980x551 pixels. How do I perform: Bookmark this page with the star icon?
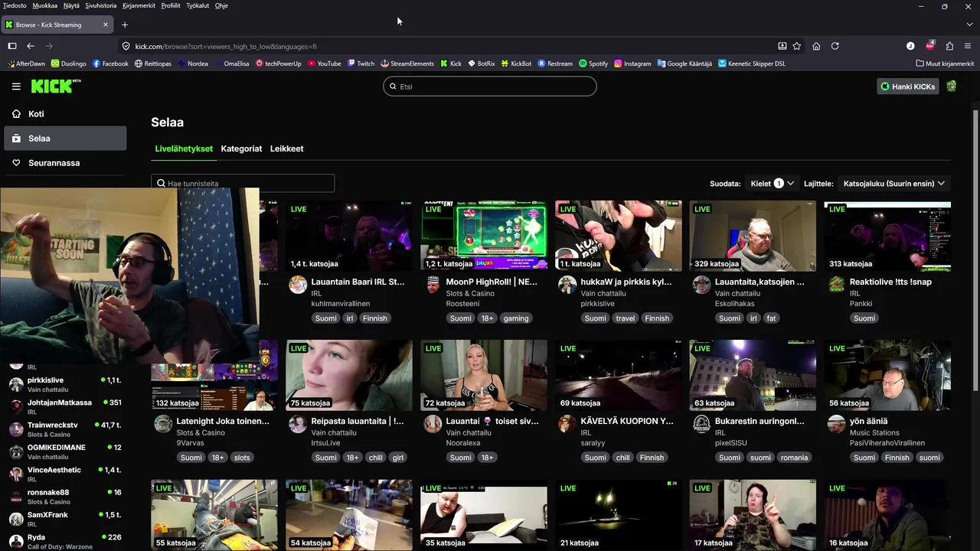797,46
